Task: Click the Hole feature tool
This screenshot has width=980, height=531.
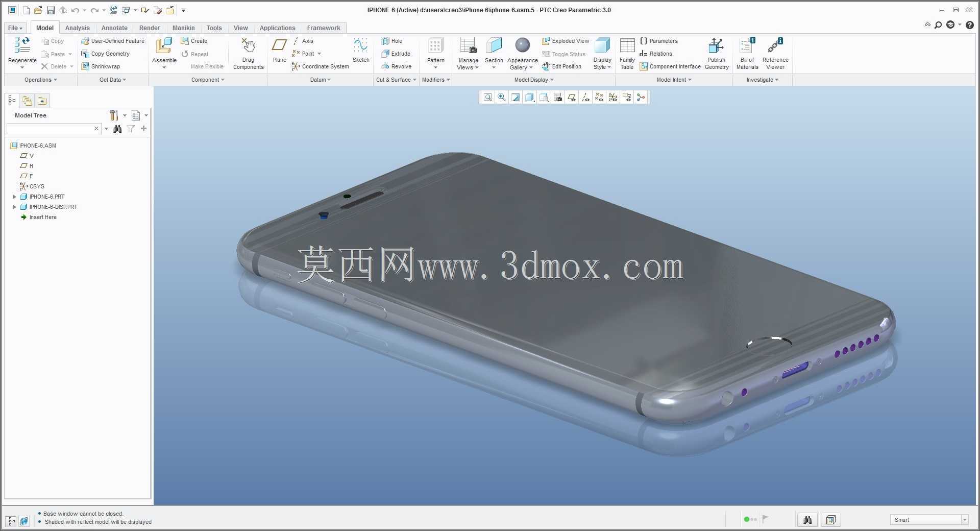Action: click(392, 41)
